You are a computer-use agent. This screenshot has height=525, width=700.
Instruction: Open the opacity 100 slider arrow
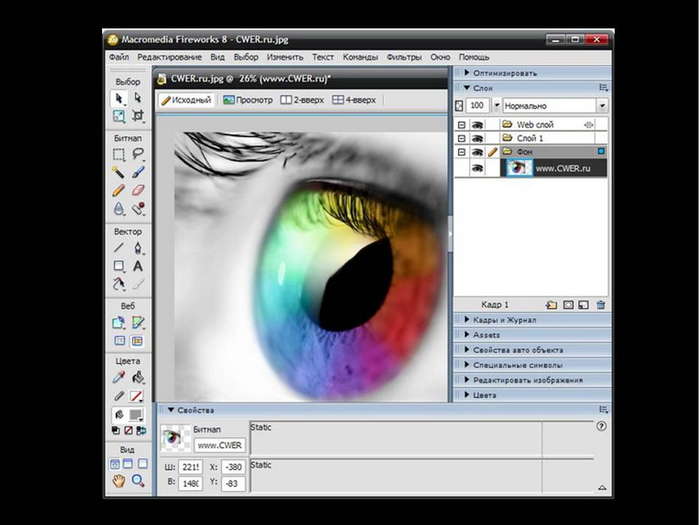click(496, 106)
